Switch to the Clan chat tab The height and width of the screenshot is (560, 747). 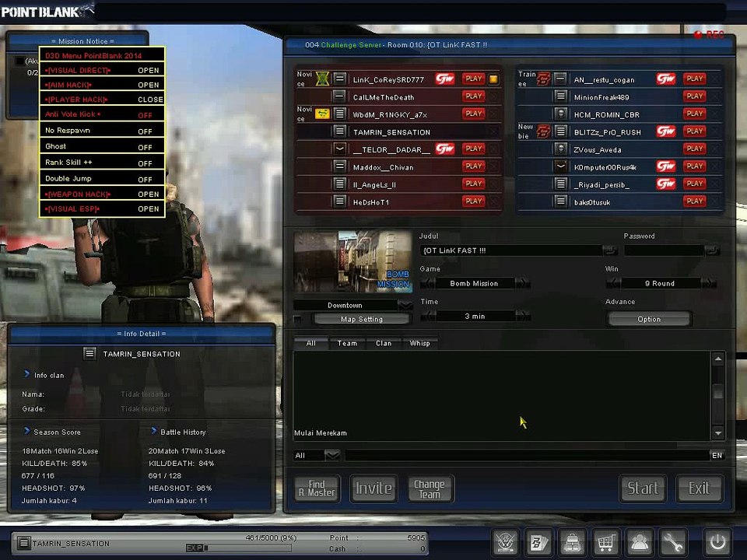click(384, 343)
